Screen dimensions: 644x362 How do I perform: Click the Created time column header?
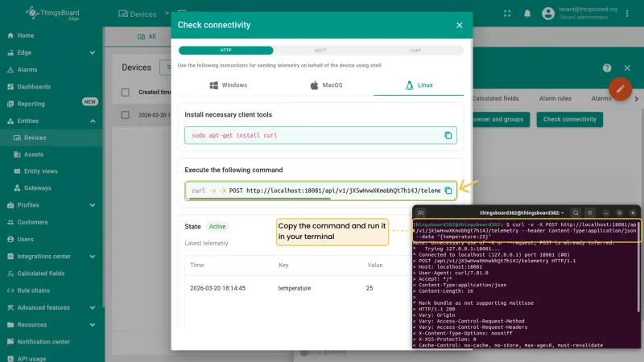[x=155, y=93]
